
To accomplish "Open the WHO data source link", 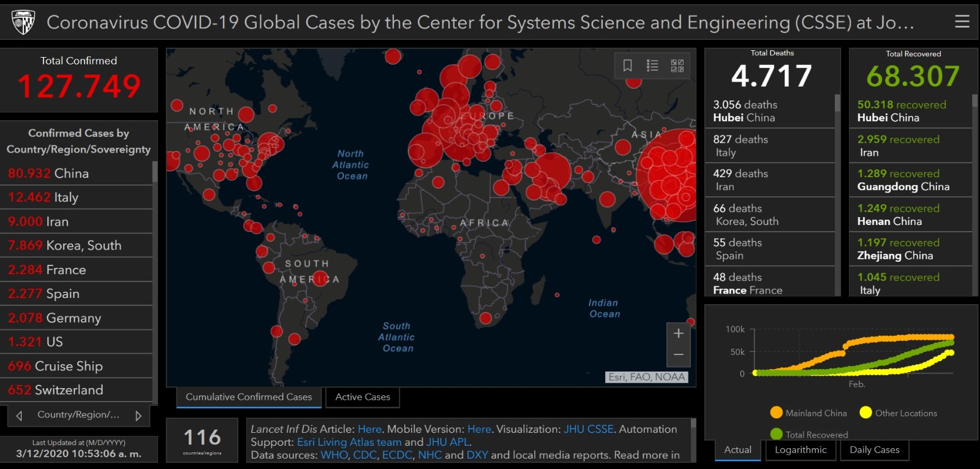I will coord(334,455).
